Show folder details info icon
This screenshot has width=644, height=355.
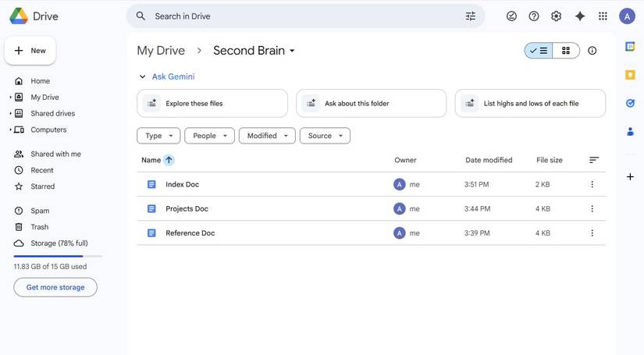(x=592, y=51)
